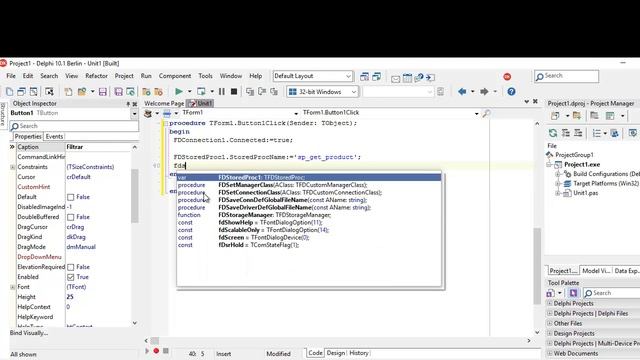Open the TForm1.Button1Click method dropdown

click(x=476, y=113)
